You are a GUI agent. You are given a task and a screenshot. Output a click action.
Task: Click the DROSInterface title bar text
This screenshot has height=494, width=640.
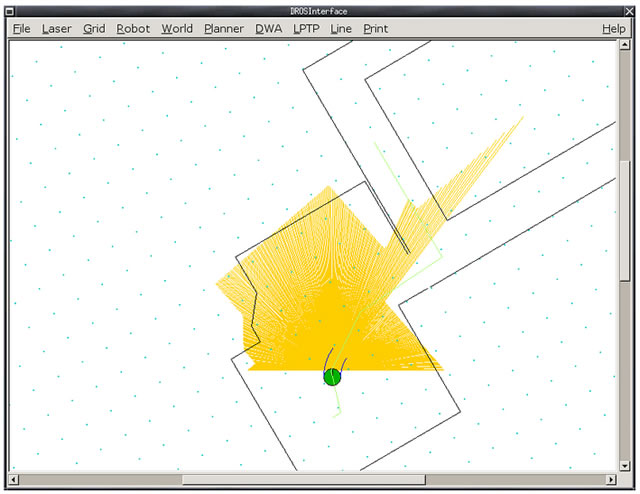(319, 11)
